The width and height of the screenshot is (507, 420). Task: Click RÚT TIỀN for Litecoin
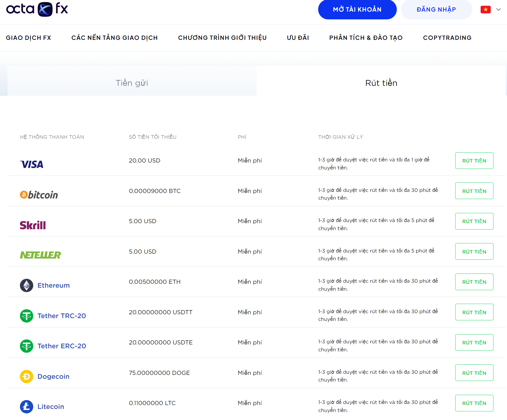[474, 403]
